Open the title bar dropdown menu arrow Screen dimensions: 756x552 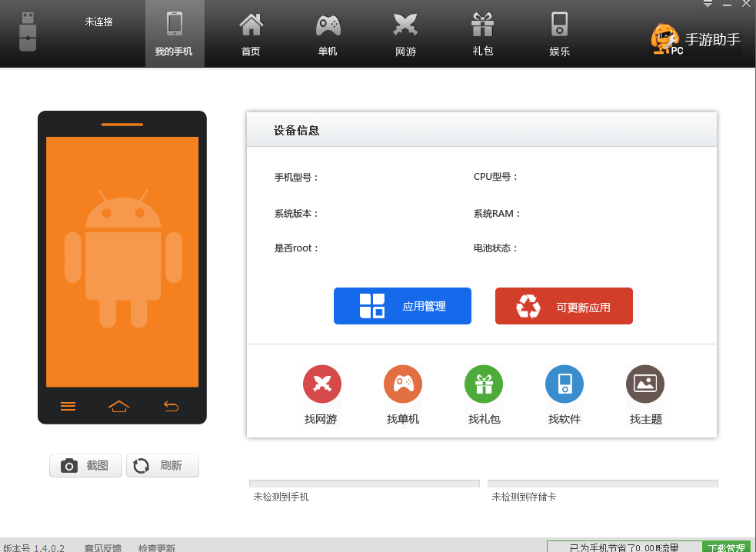[708, 4]
